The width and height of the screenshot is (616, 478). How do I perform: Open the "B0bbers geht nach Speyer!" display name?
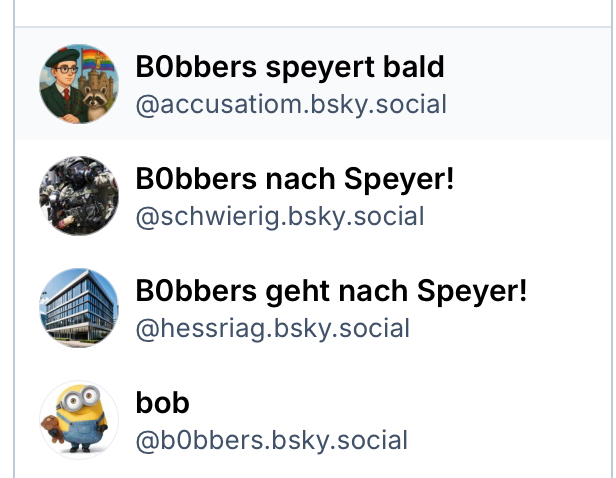pos(331,292)
